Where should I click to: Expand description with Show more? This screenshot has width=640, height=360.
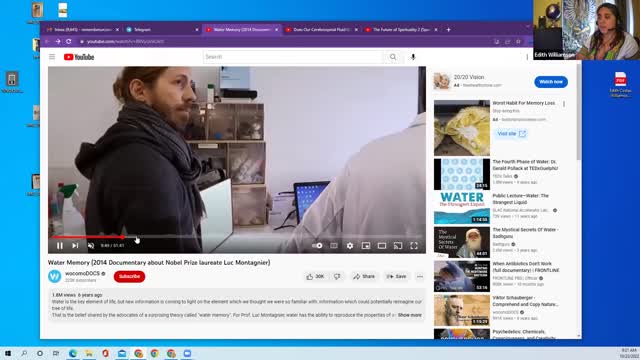point(409,315)
